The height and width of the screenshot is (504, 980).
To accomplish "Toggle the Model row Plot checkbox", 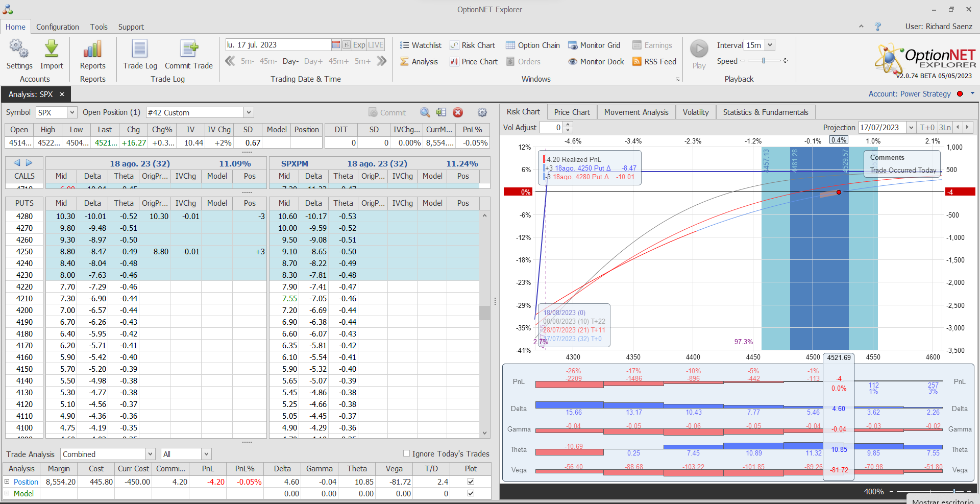I will tap(471, 493).
